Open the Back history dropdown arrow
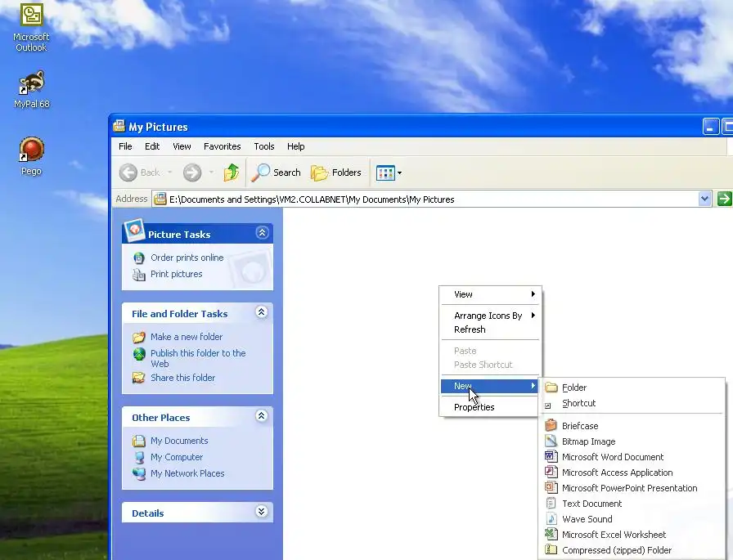Screen dimensions: 733x560 coord(169,172)
